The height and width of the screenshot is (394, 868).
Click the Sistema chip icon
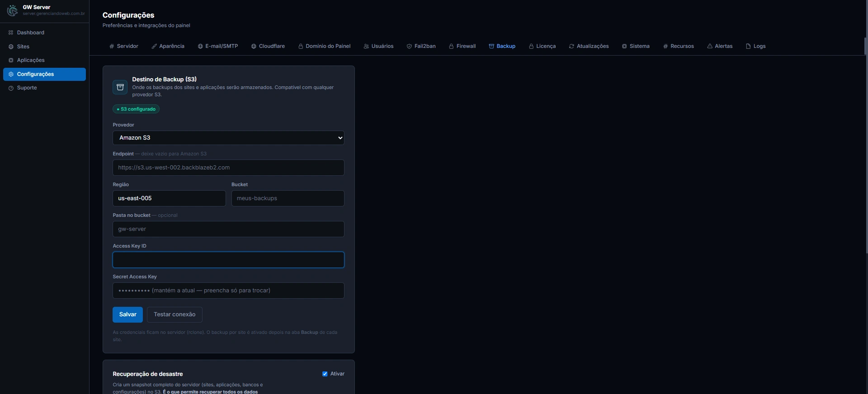(x=624, y=46)
